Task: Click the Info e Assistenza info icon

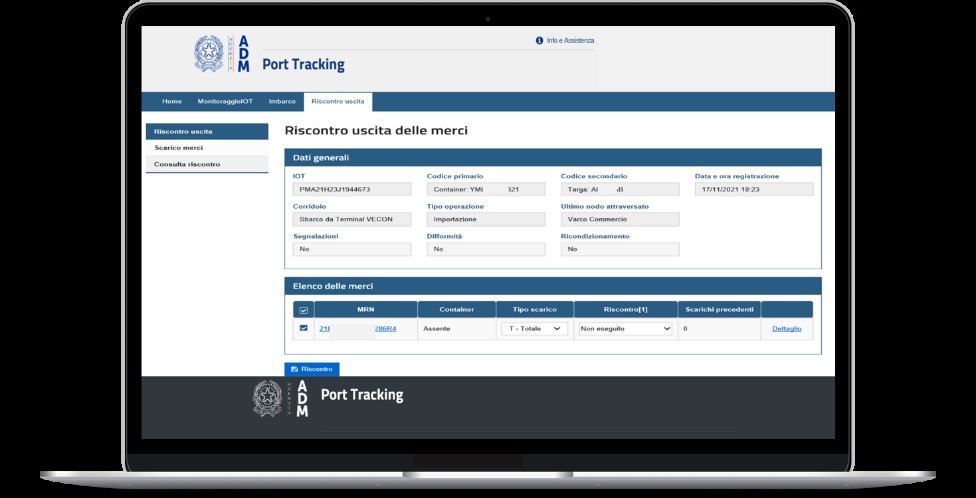Action: 540,40
